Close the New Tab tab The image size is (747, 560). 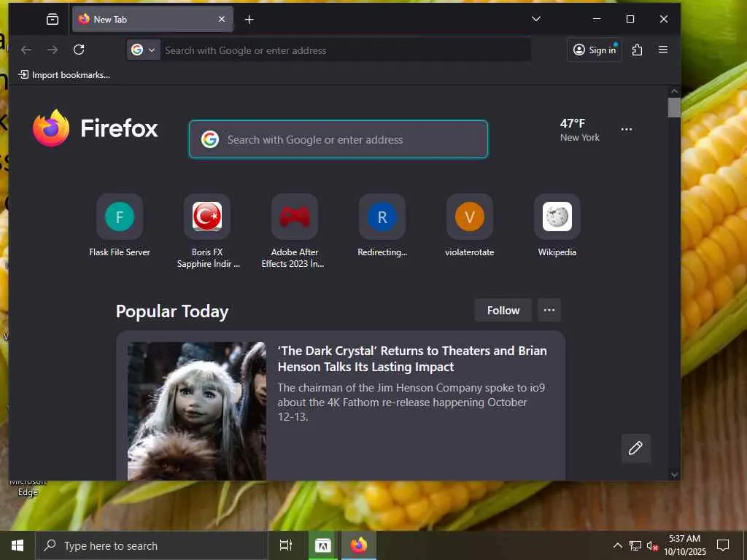coord(222,19)
